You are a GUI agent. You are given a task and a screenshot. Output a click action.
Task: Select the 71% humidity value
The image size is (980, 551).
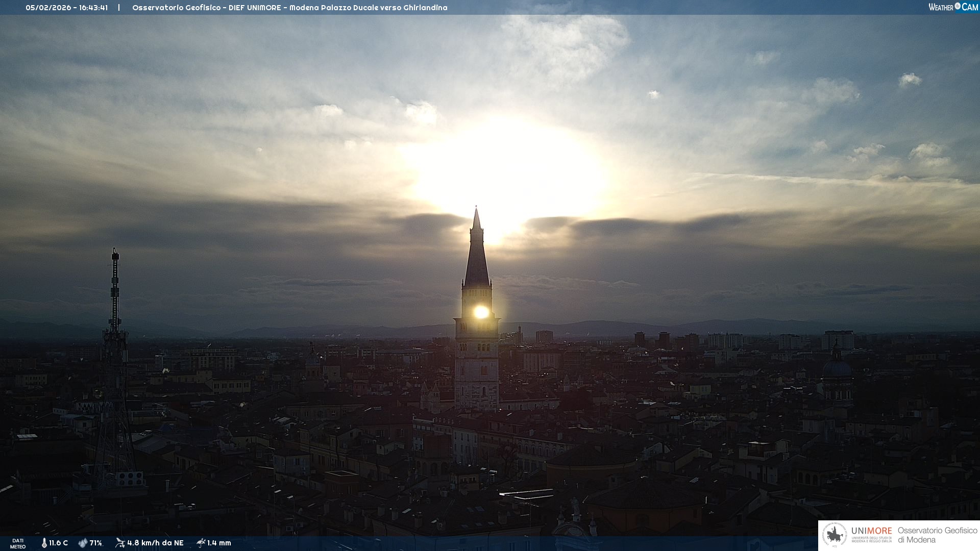(x=95, y=543)
